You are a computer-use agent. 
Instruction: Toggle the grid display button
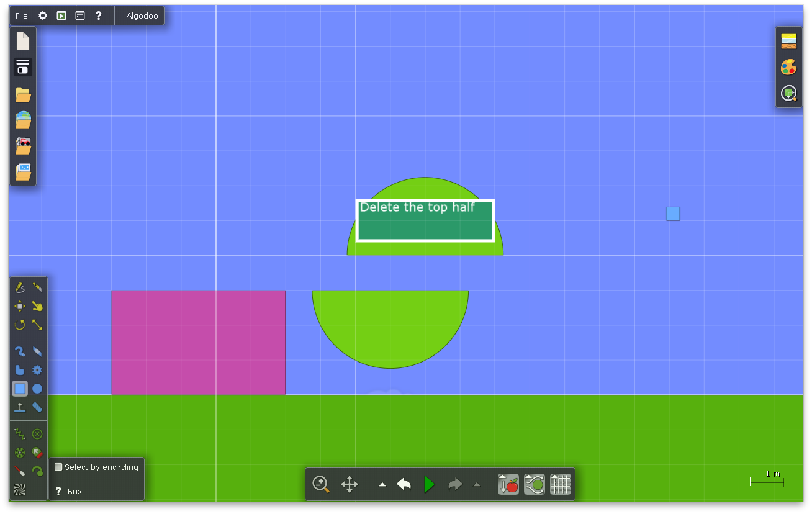[x=561, y=484]
